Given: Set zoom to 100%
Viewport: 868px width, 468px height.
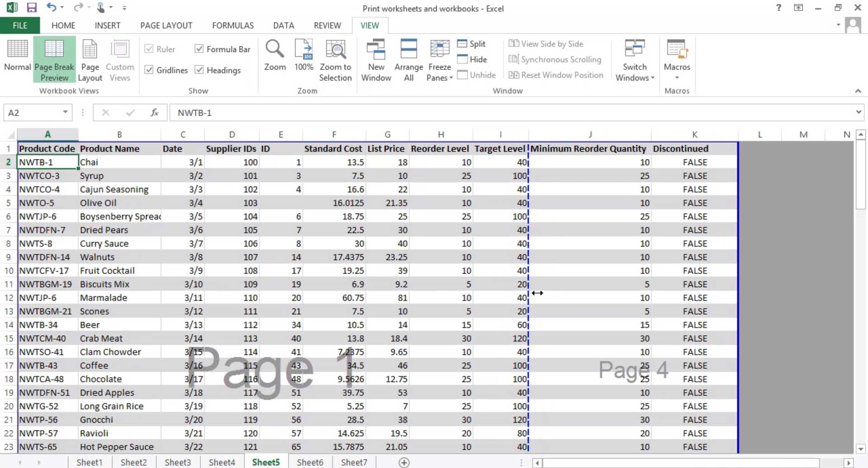Looking at the screenshot, I should click(x=304, y=55).
